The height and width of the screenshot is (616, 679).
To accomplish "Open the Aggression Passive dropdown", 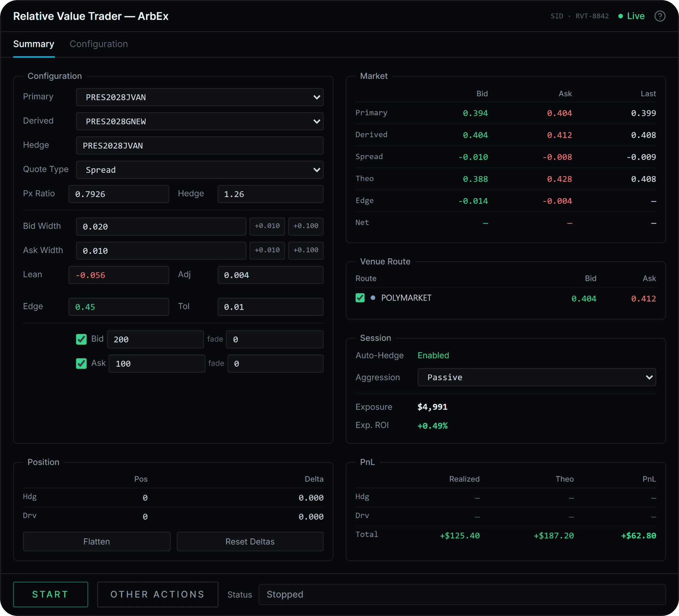I will [536, 377].
